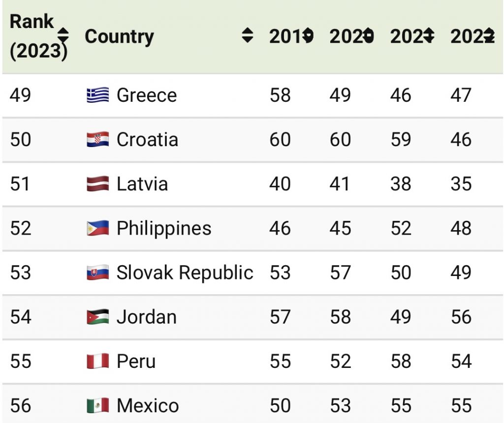Click the Philippines flag icon
The image size is (504, 423).
click(x=97, y=228)
